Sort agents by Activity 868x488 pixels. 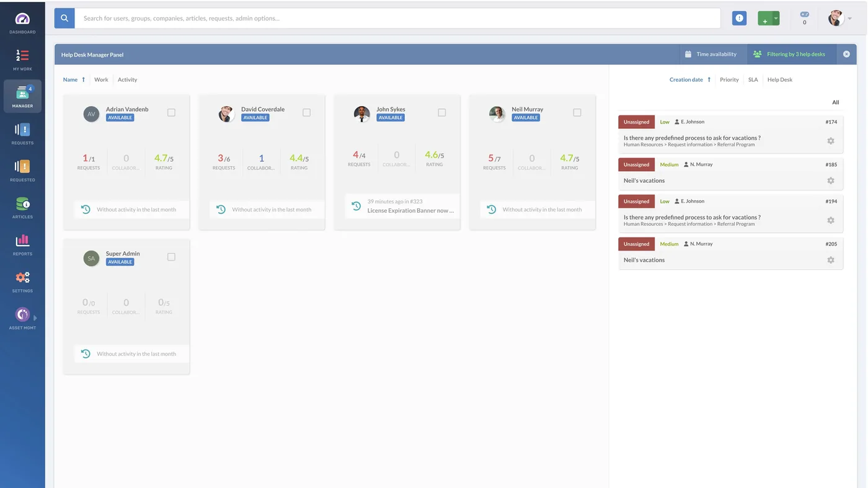pyautogui.click(x=127, y=79)
